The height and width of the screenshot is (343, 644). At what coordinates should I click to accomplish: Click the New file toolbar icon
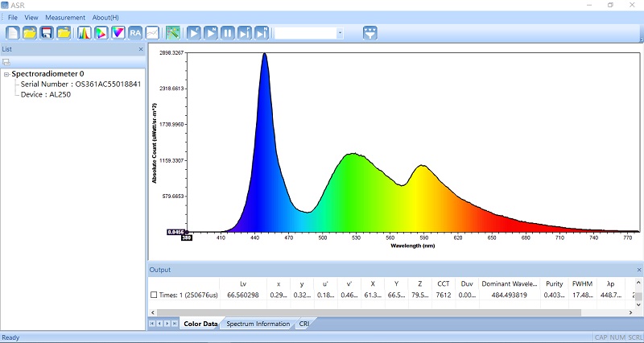(12, 33)
